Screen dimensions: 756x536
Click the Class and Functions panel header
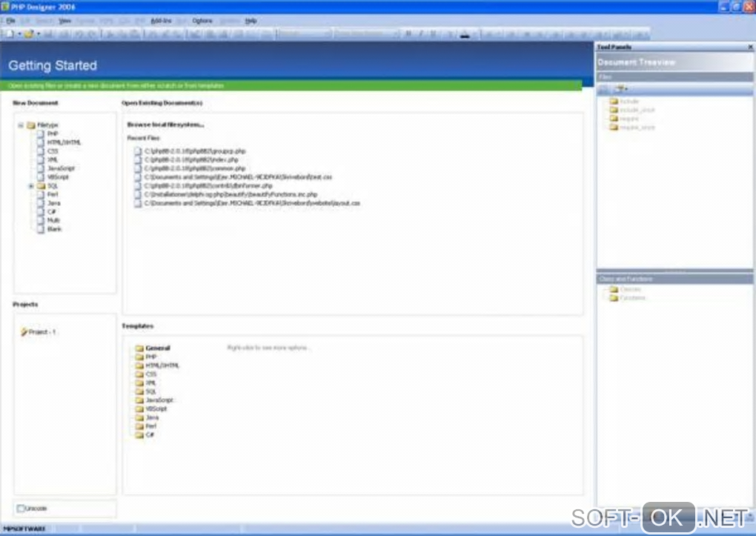click(674, 279)
